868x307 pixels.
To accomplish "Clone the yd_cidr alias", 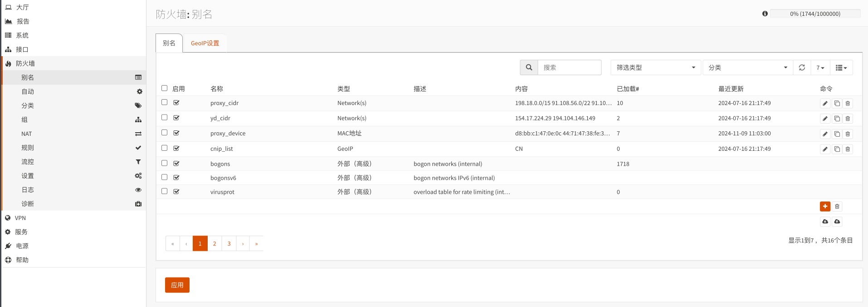I will click(837, 119).
